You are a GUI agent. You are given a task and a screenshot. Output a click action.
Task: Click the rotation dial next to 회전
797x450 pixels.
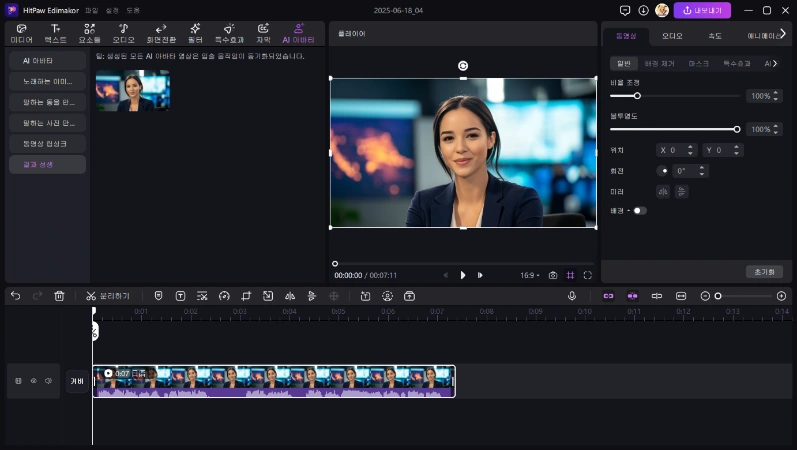click(663, 171)
